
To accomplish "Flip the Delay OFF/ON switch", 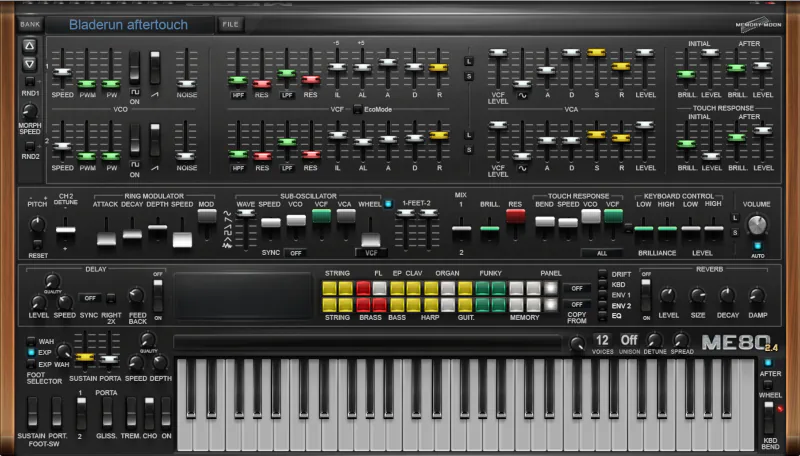I will [158, 296].
